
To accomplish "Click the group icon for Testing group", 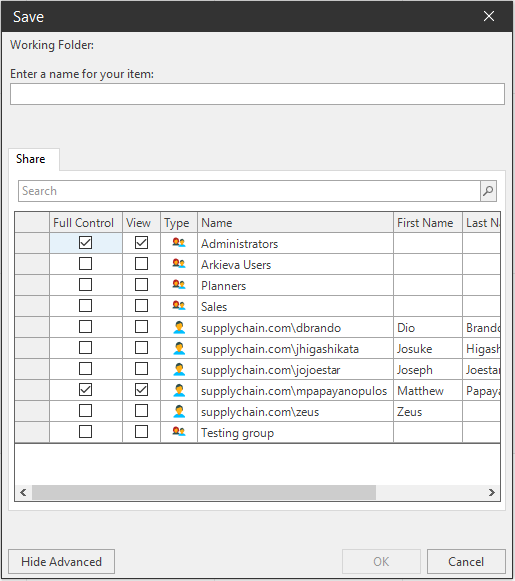I will click(x=179, y=432).
